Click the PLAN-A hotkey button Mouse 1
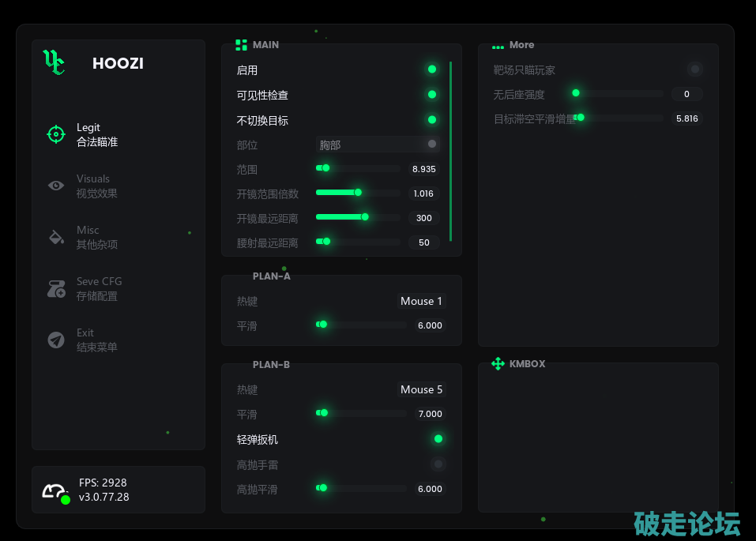 [421, 301]
